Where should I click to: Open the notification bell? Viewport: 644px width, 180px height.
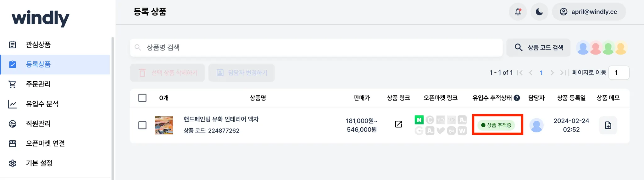click(x=518, y=12)
